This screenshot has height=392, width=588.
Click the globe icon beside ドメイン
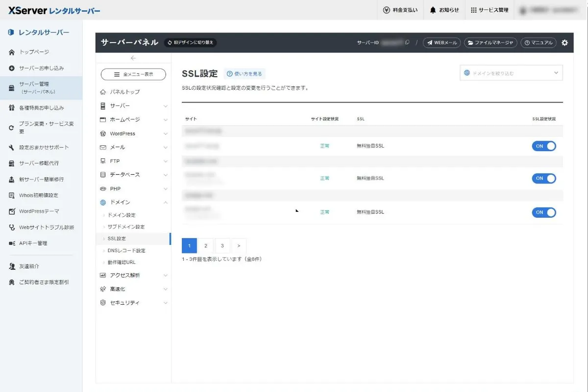103,202
